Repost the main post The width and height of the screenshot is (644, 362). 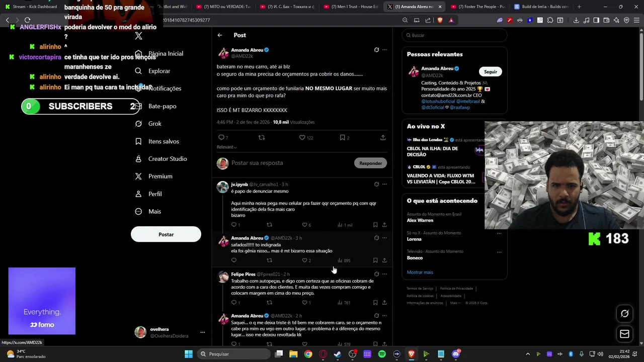point(261,137)
